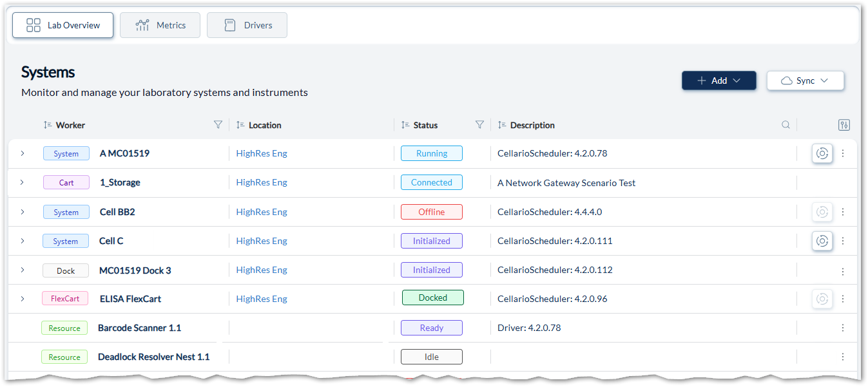Open settings gear for A MC01519
This screenshot has height=387, width=868.
pyautogui.click(x=822, y=153)
